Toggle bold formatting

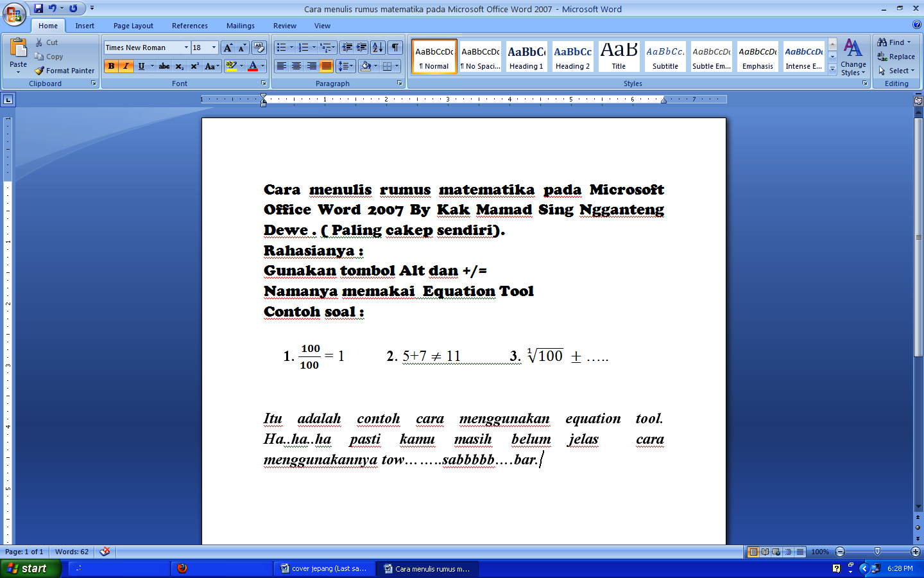[x=112, y=66]
